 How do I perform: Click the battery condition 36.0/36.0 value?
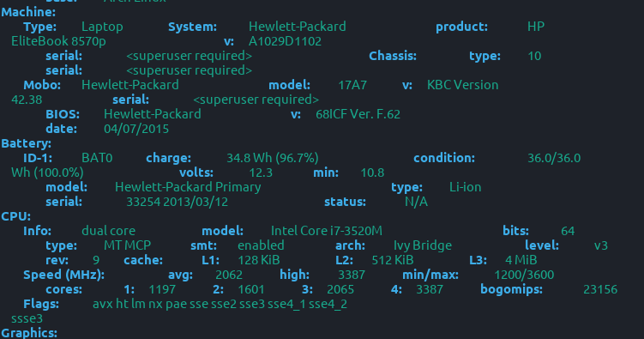(554, 158)
